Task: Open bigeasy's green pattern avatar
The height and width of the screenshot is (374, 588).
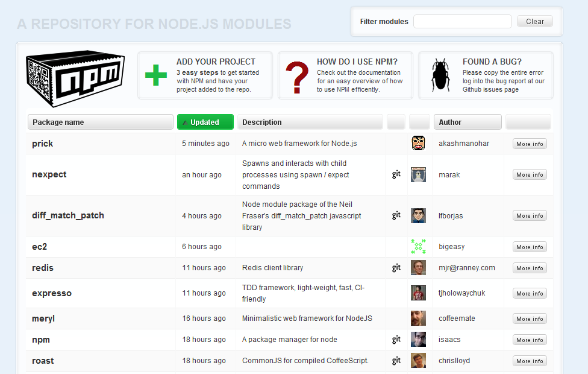Action: point(418,247)
